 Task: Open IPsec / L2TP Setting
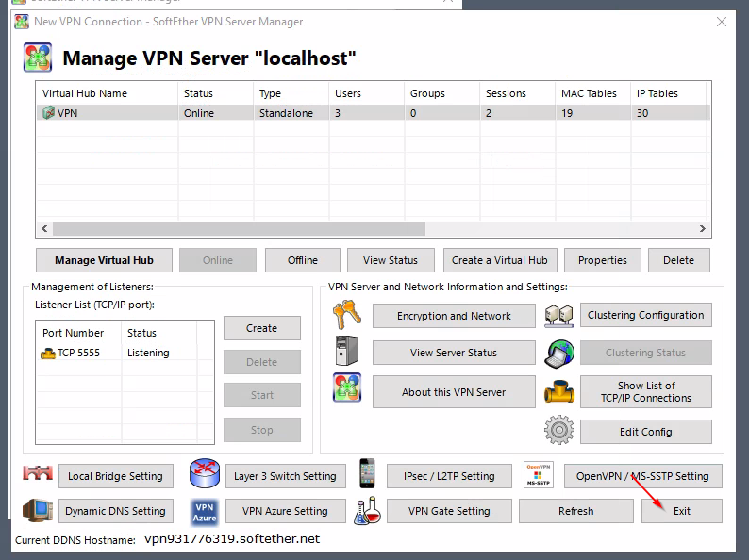point(449,476)
